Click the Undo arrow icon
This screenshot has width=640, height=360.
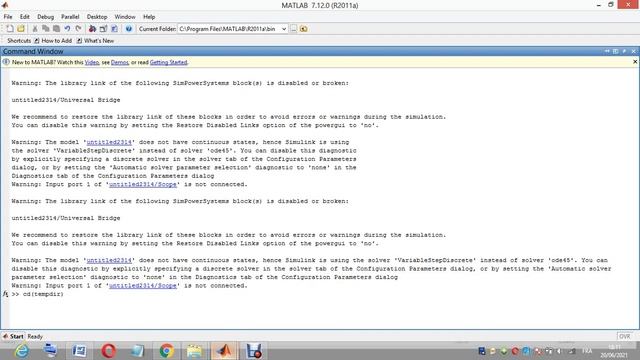pos(67,29)
